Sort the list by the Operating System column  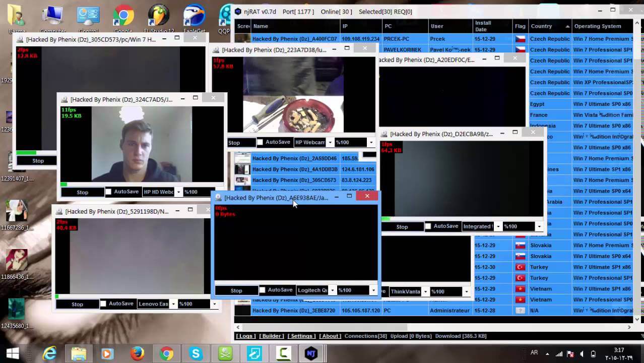coord(602,26)
